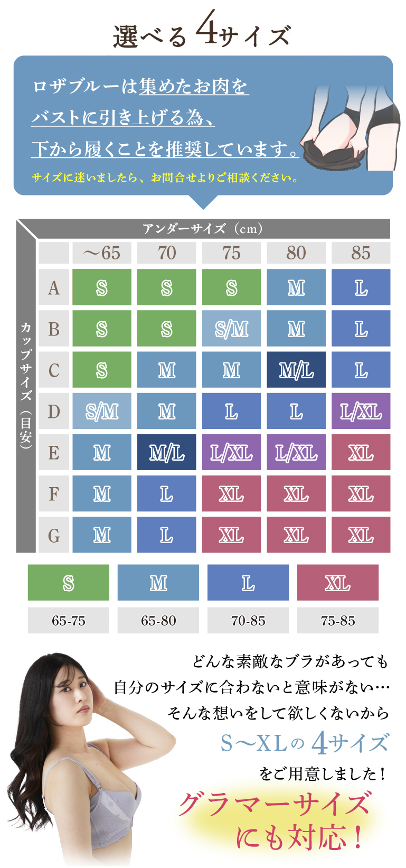This screenshot has height=868, width=406.
Task: Click the green S legend swatch below chart
Action: pos(68,582)
